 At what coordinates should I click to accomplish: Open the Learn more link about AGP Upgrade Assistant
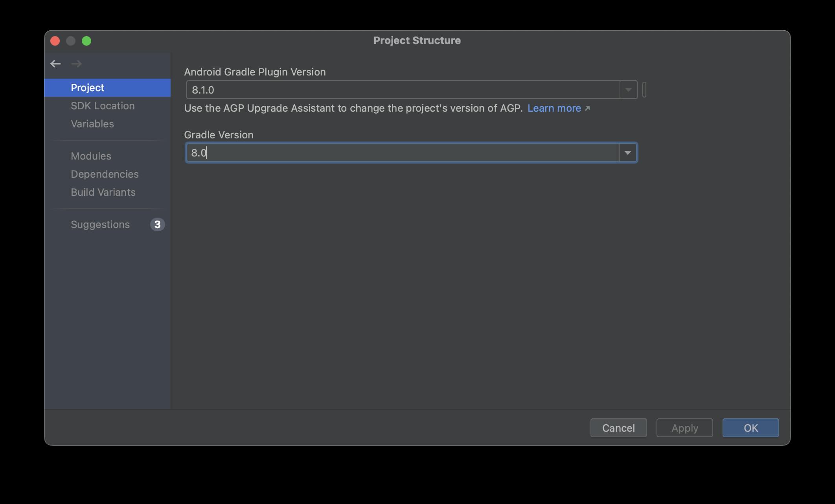point(554,108)
